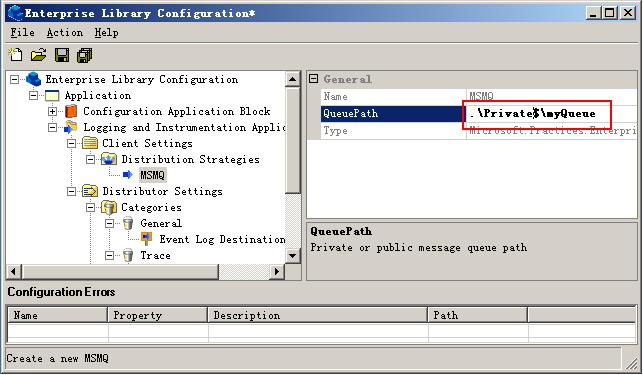Click the New Application toolbar icon

point(16,55)
